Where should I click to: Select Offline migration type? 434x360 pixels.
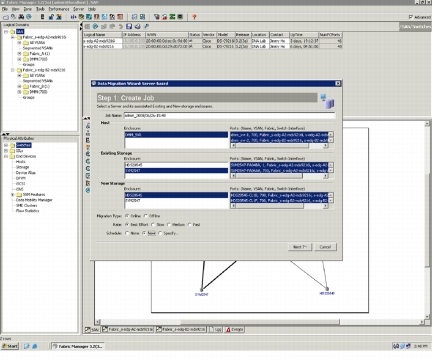(x=146, y=216)
